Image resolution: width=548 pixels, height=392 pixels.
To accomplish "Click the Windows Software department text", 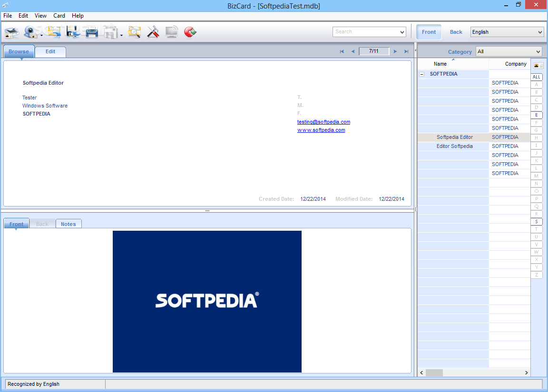I will click(45, 106).
